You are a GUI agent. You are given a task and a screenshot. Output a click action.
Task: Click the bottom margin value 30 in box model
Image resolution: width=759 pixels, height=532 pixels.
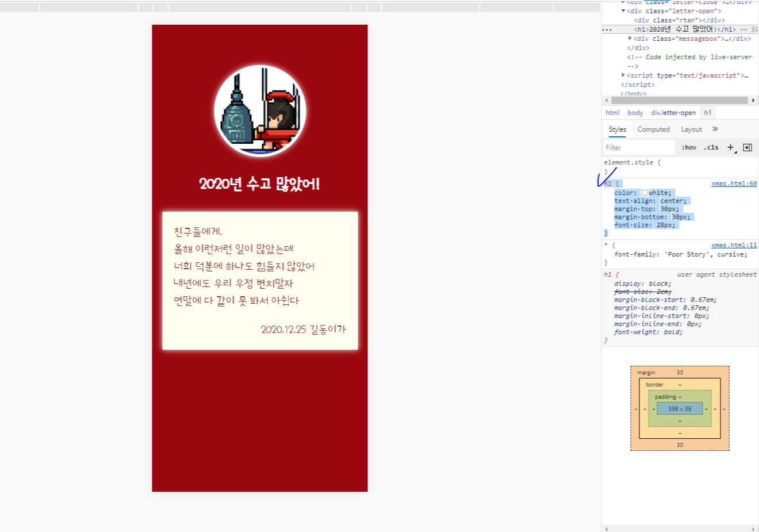tap(680, 445)
